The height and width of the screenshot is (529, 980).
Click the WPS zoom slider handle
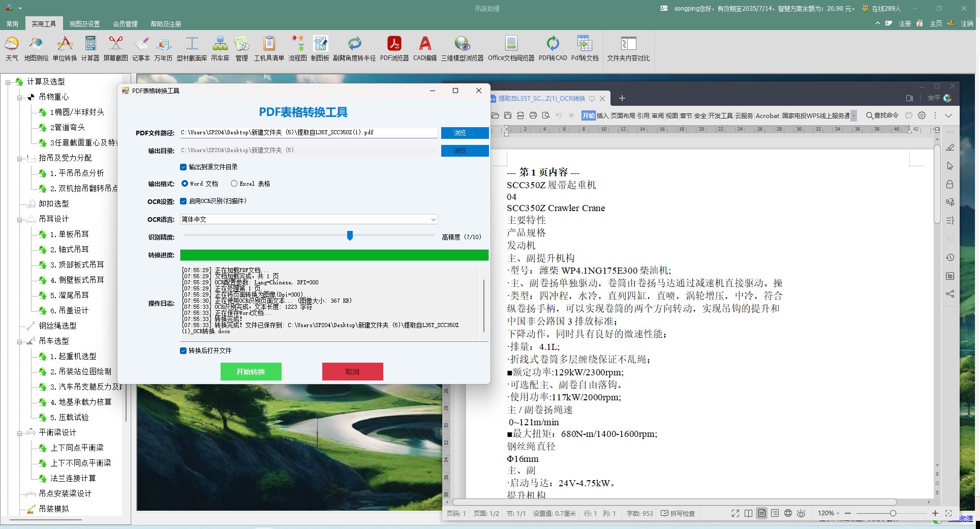(893, 513)
